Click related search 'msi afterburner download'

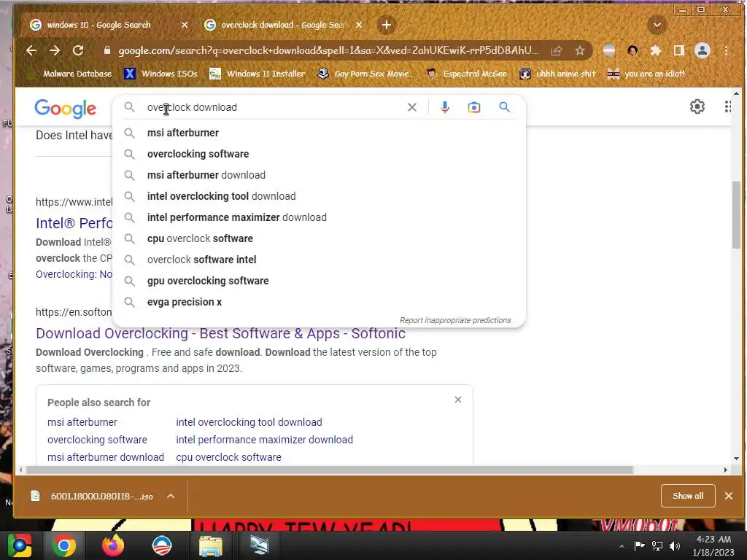(106, 457)
